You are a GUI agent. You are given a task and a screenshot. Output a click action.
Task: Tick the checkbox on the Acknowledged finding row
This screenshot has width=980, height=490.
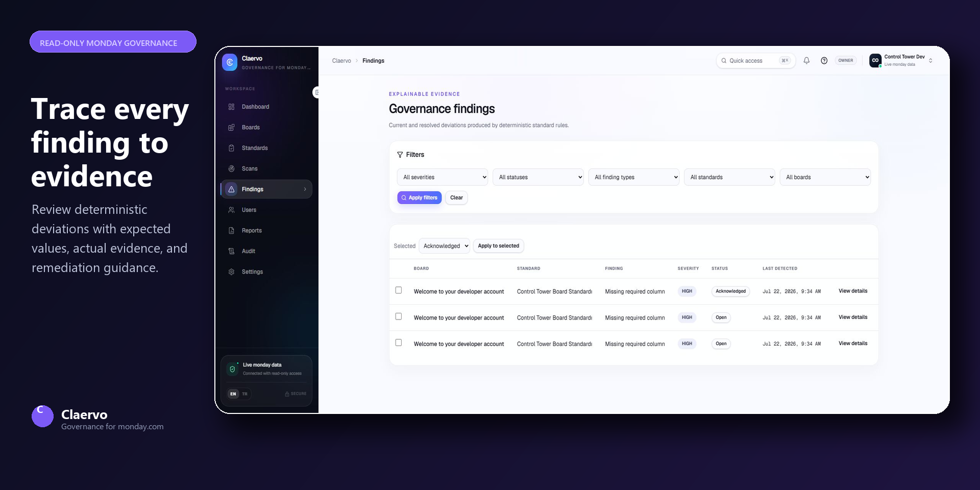[x=399, y=290]
